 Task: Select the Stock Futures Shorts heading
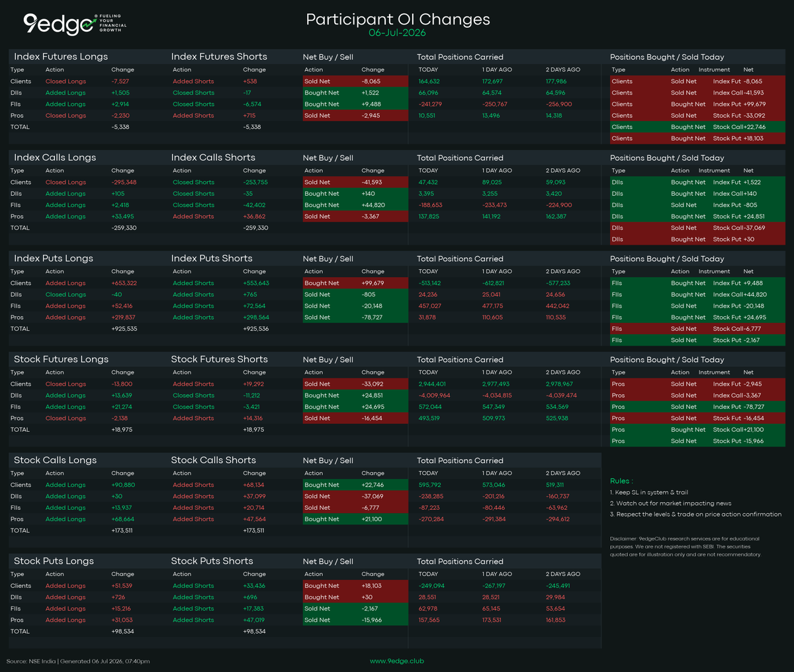click(x=220, y=359)
